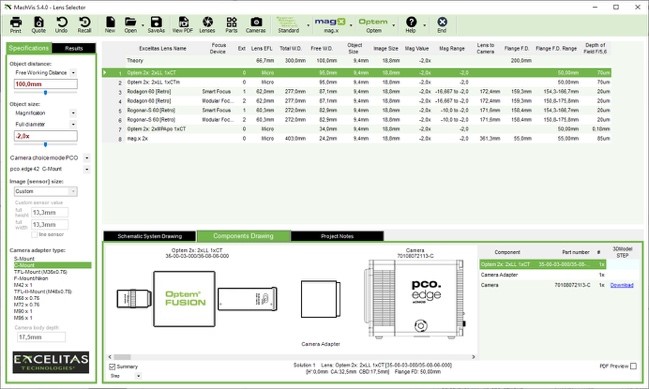The image size is (649, 389).
Task: Open the Camera choice mode dropdown
Action: point(87,158)
